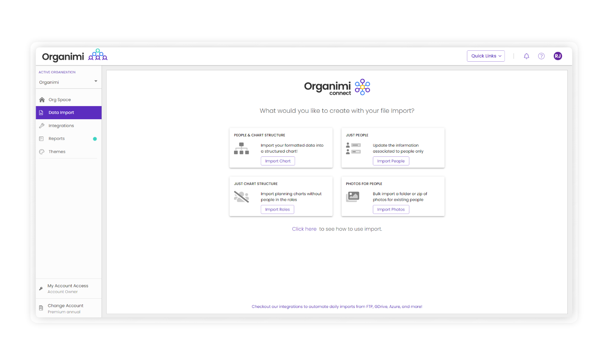Select Data Import in sidebar
Image resolution: width=608 pixels, height=364 pixels.
click(x=68, y=112)
